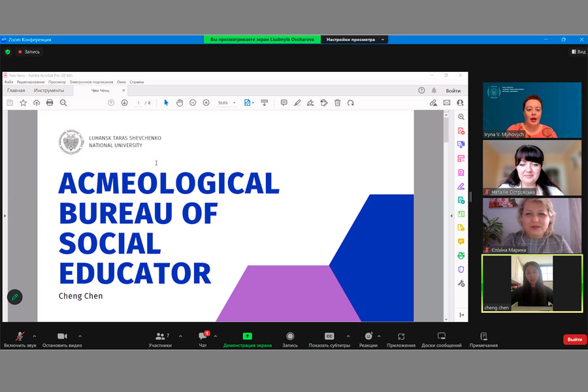This screenshot has width=588, height=392.
Task: Click the green annotation pencil button
Action: (x=14, y=297)
